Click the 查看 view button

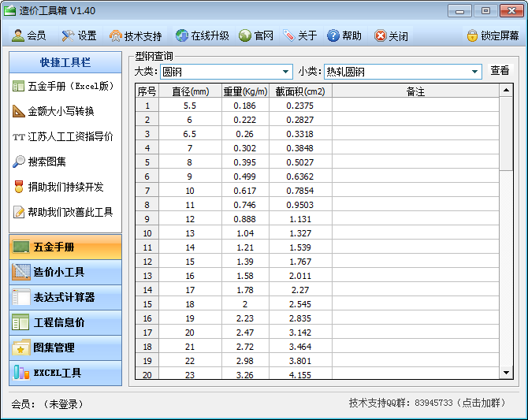click(500, 71)
